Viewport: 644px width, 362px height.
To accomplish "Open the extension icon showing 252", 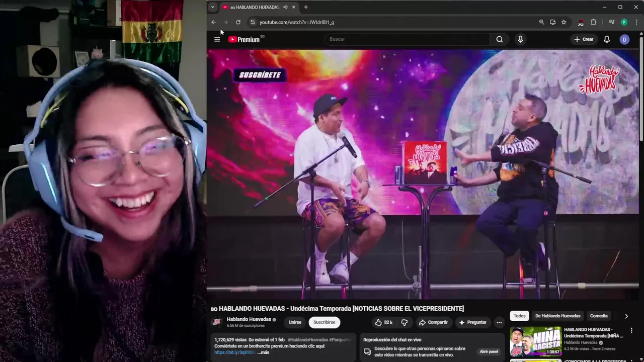I will pyautogui.click(x=581, y=23).
